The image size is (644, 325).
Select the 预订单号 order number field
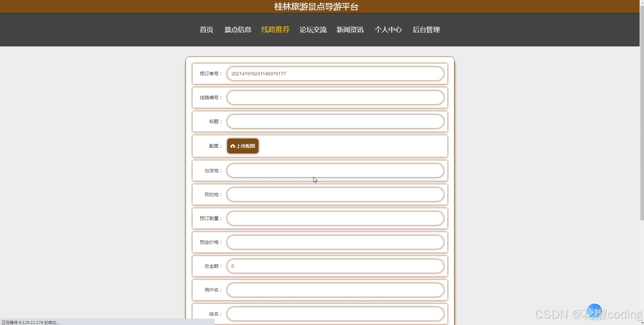pos(335,74)
